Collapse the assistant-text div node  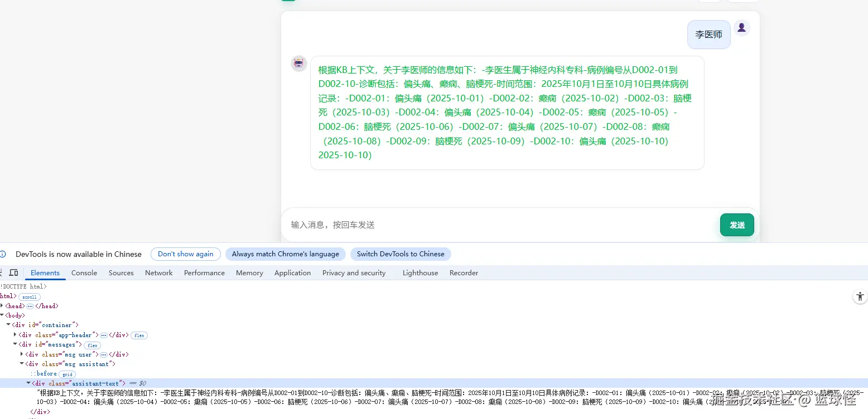(x=28, y=383)
